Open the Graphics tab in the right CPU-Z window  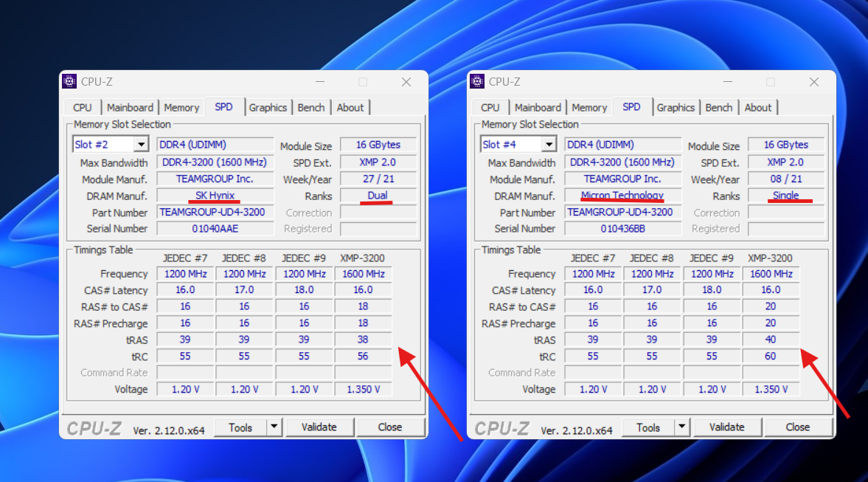tap(676, 108)
